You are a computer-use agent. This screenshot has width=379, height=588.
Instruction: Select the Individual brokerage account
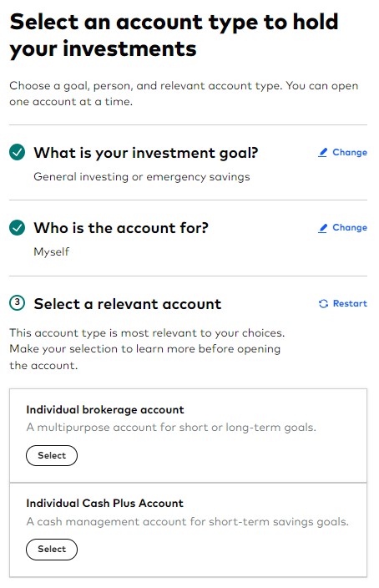tap(52, 456)
